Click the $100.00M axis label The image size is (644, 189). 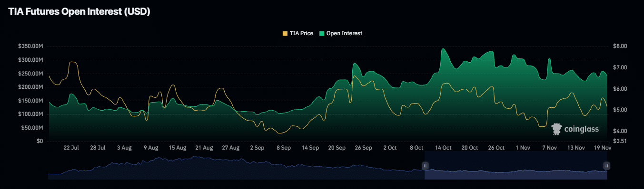click(x=31, y=114)
